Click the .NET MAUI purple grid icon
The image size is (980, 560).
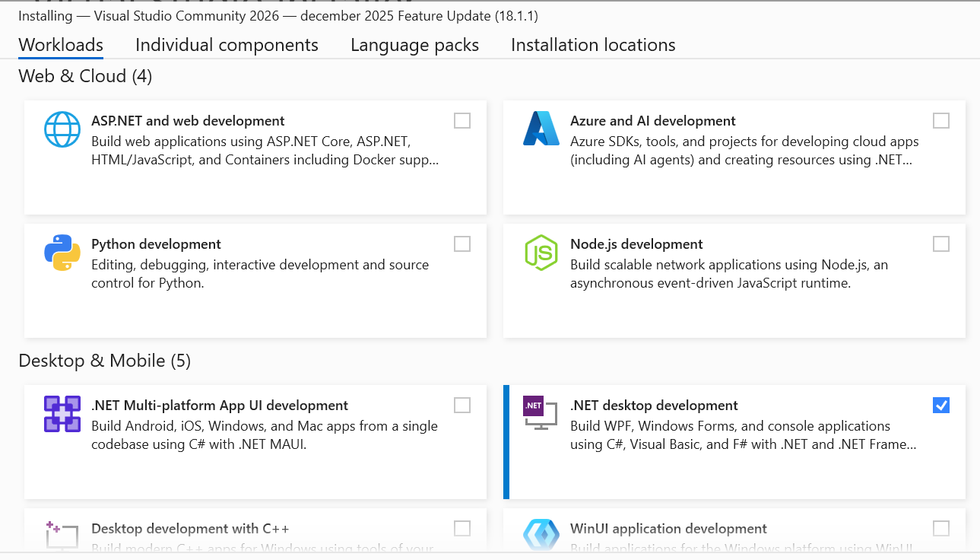[62, 414]
